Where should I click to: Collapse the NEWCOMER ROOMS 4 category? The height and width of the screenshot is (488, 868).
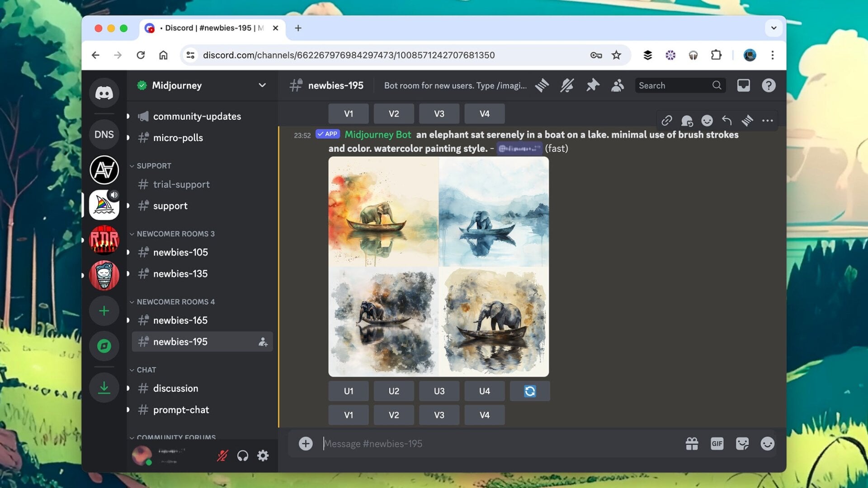click(x=175, y=301)
